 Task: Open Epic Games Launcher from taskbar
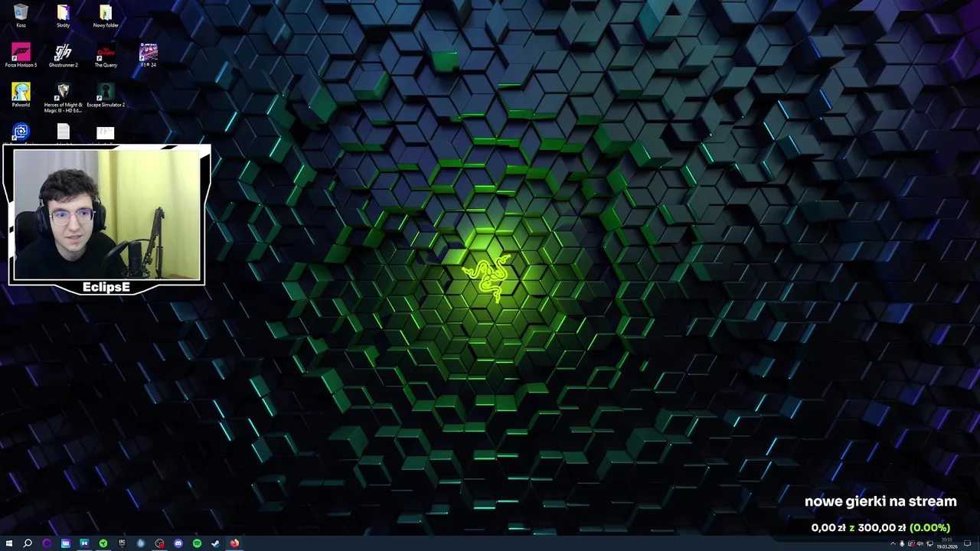click(x=122, y=543)
